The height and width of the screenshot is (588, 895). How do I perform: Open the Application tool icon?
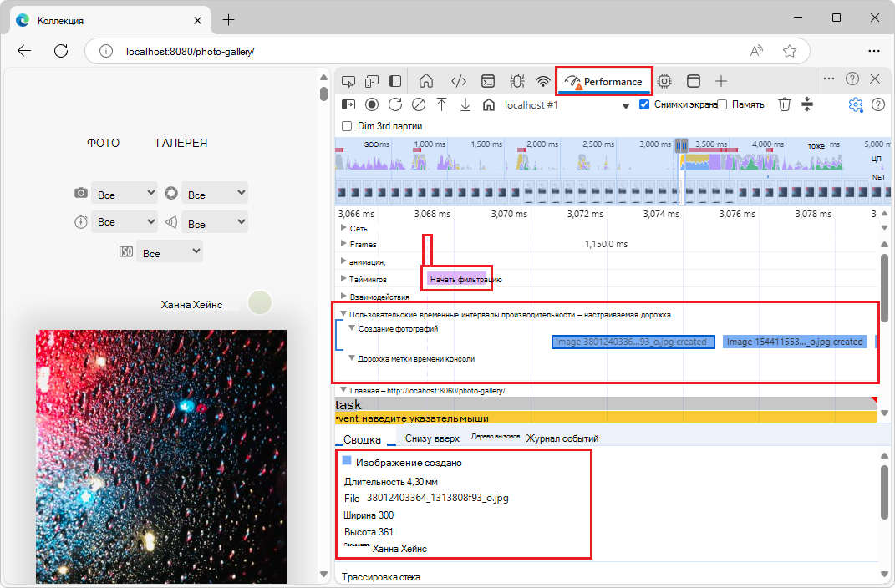click(x=694, y=81)
